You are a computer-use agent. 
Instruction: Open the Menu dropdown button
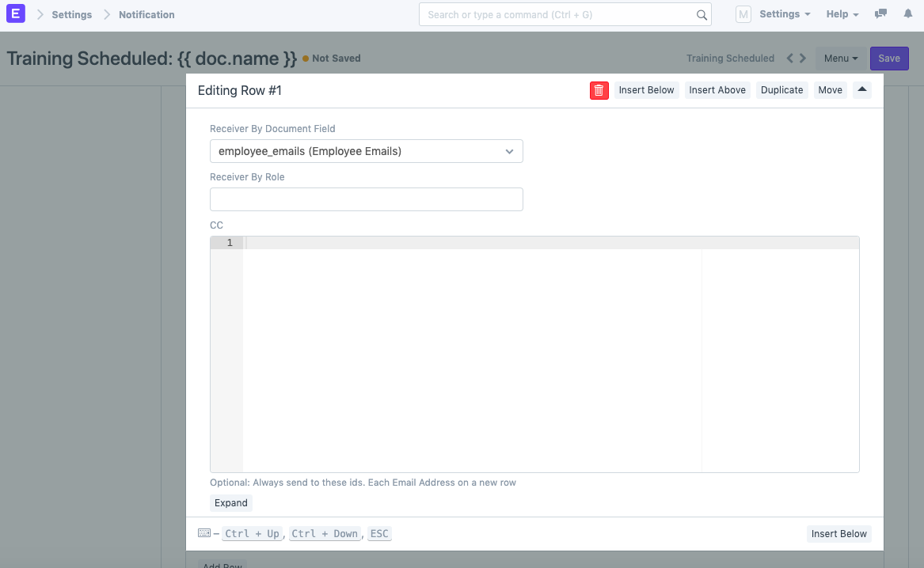click(x=841, y=59)
